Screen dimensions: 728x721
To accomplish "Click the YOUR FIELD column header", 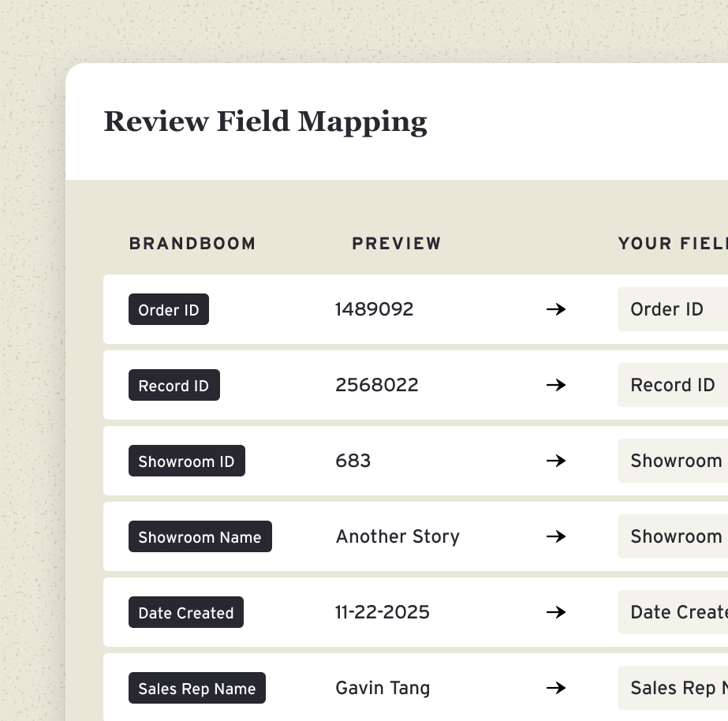I will click(673, 243).
